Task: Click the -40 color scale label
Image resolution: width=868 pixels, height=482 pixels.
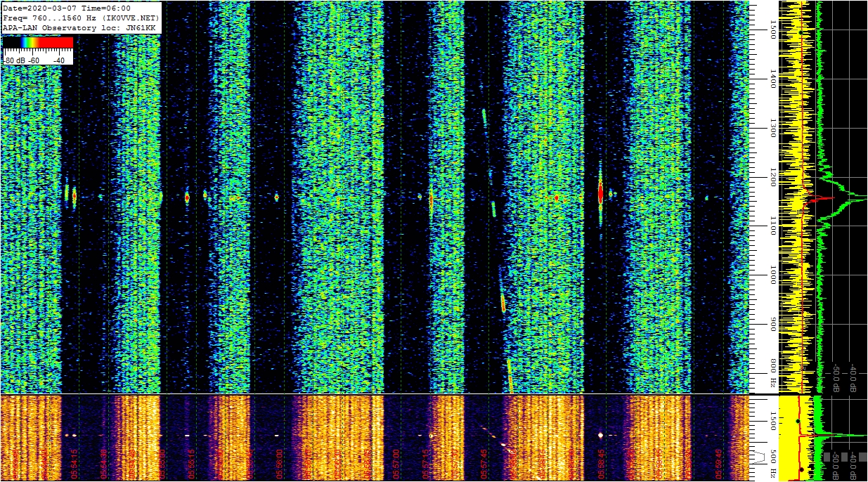Action: (x=58, y=60)
